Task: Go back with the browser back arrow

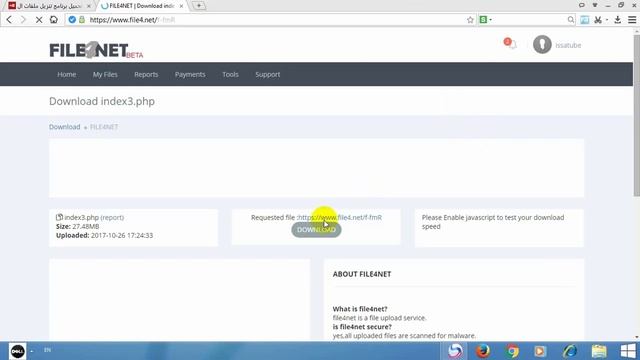Action: (9, 20)
